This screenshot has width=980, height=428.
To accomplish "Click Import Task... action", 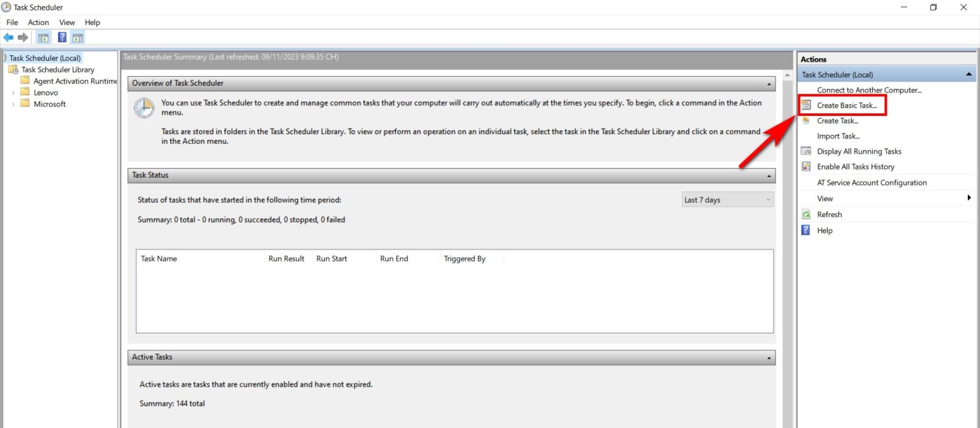I will pyautogui.click(x=839, y=136).
